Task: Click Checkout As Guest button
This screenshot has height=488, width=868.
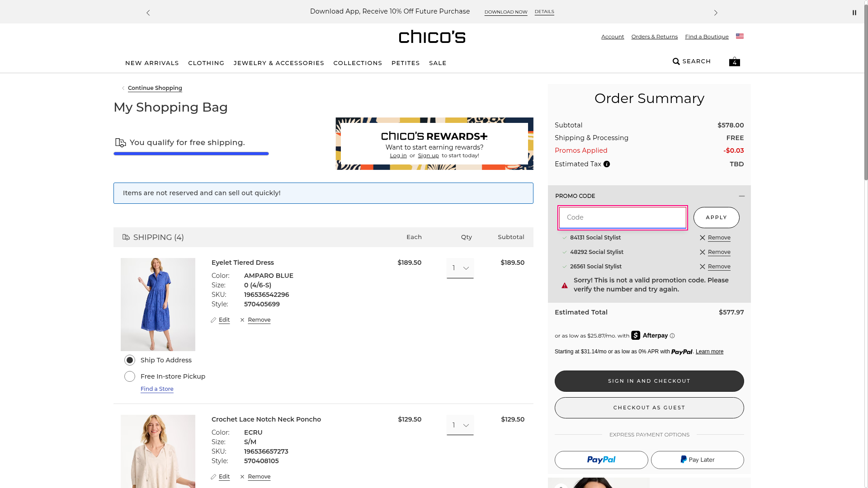Action: 649,408
